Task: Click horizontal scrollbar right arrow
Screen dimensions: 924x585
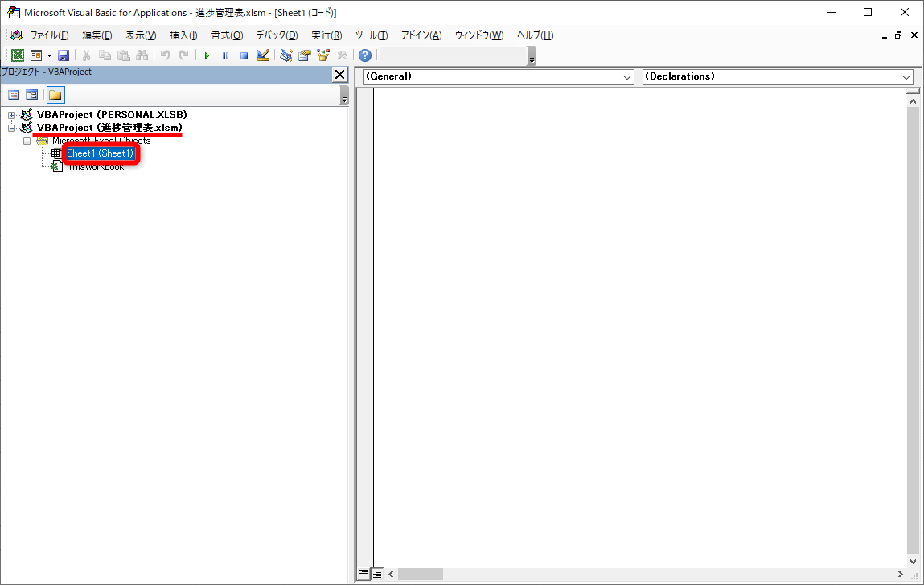Action: [x=901, y=574]
